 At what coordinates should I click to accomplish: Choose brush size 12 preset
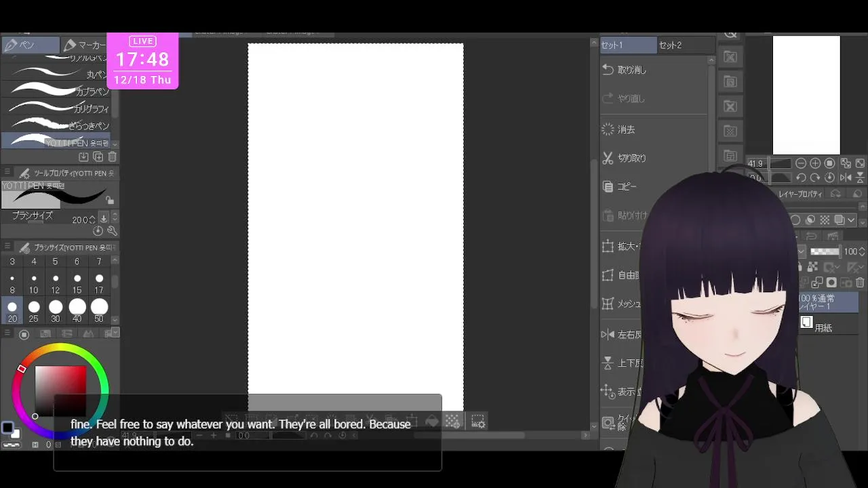coord(56,283)
